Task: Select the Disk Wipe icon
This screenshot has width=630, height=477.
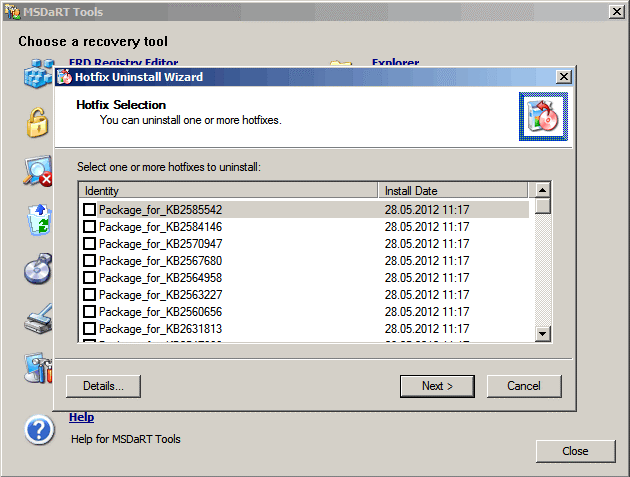Action: pos(39,318)
